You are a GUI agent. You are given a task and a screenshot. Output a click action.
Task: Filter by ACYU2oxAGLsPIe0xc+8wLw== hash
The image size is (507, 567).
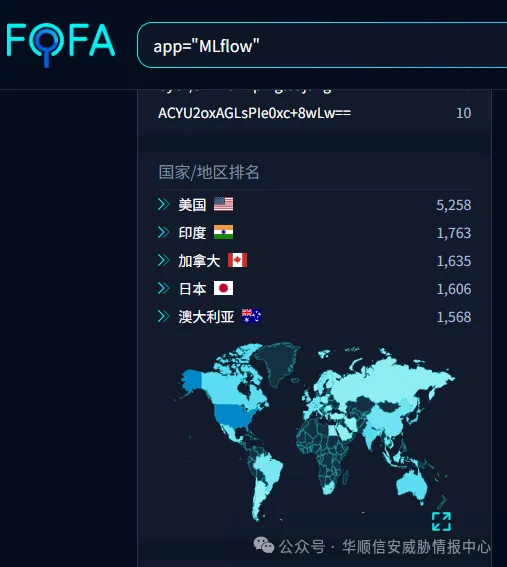coord(255,113)
